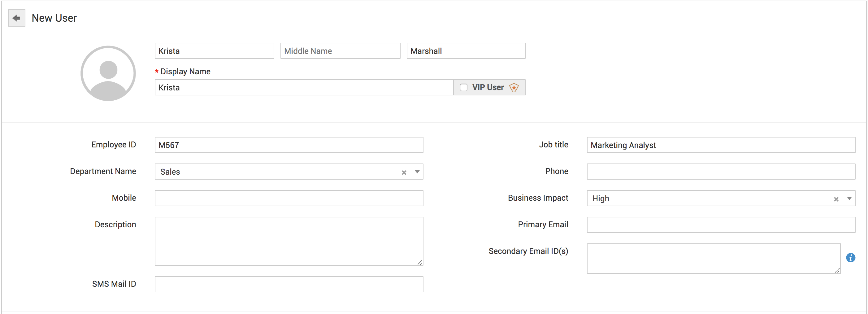
Task: Click the SMS Mail ID field
Action: [289, 284]
